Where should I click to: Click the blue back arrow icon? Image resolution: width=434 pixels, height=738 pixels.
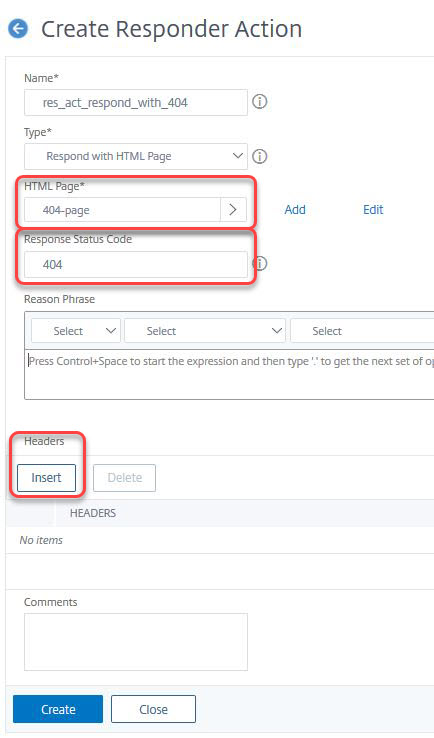(18, 29)
